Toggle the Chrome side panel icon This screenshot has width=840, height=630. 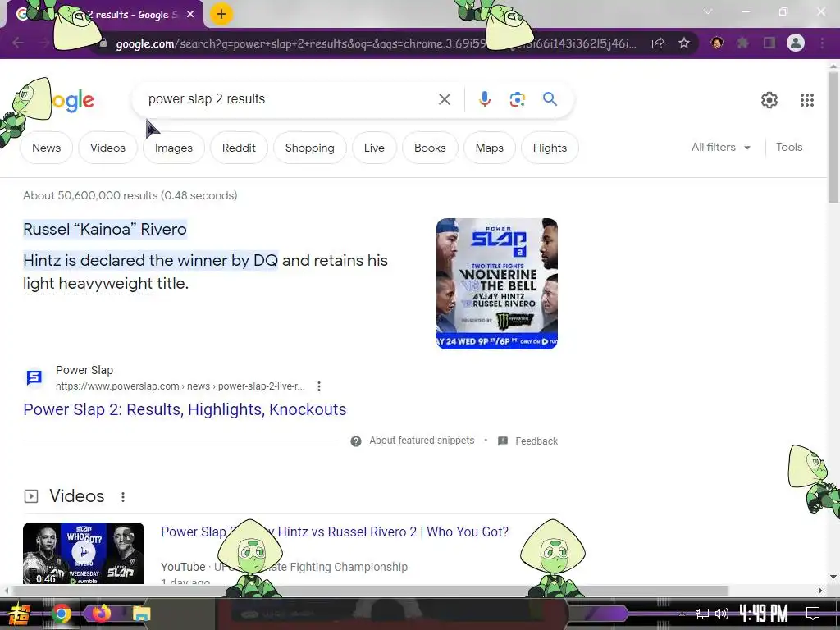point(769,43)
